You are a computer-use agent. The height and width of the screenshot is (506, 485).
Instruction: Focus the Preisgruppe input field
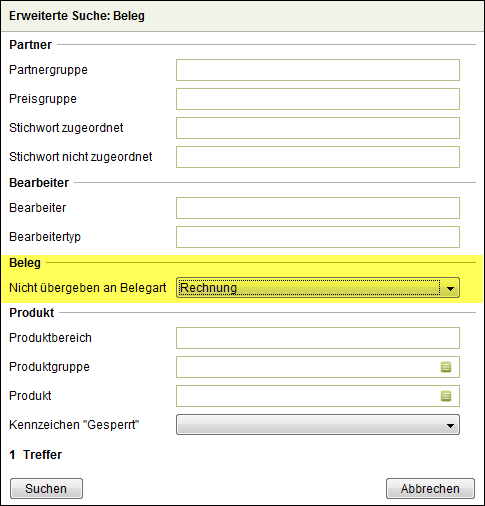tap(318, 99)
